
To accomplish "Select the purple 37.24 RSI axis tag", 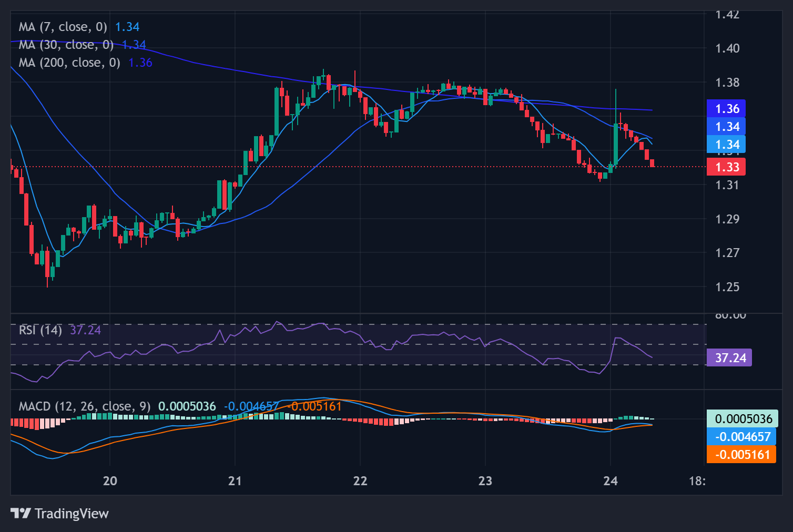I will pos(729,358).
